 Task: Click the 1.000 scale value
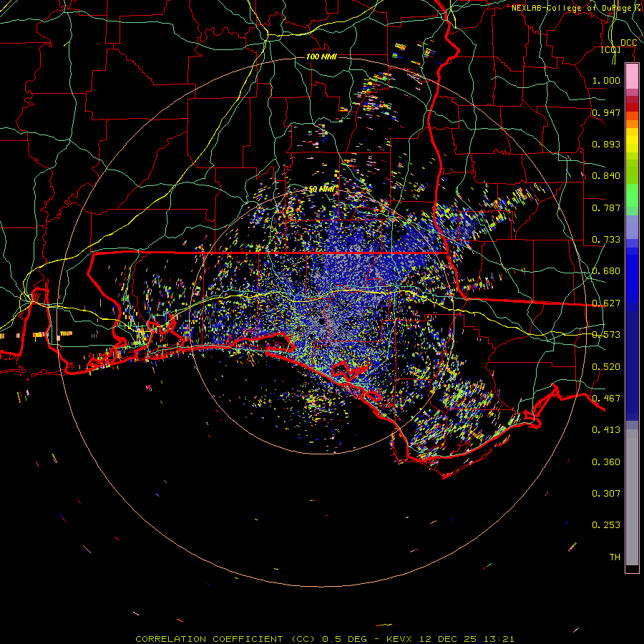click(606, 80)
